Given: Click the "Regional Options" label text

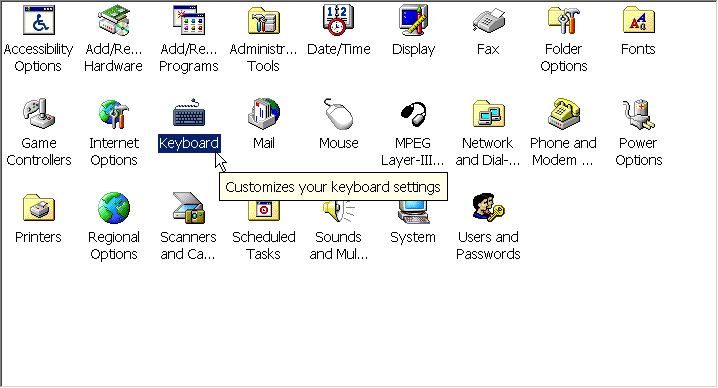Looking at the screenshot, I should [x=114, y=246].
